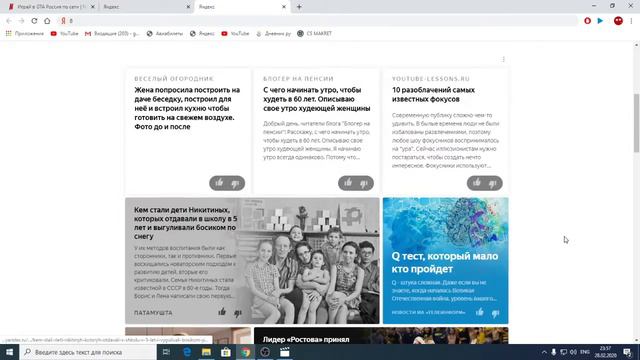Screen dimensions: 640x360
Task: Open a new browser tab
Action: [299, 7]
